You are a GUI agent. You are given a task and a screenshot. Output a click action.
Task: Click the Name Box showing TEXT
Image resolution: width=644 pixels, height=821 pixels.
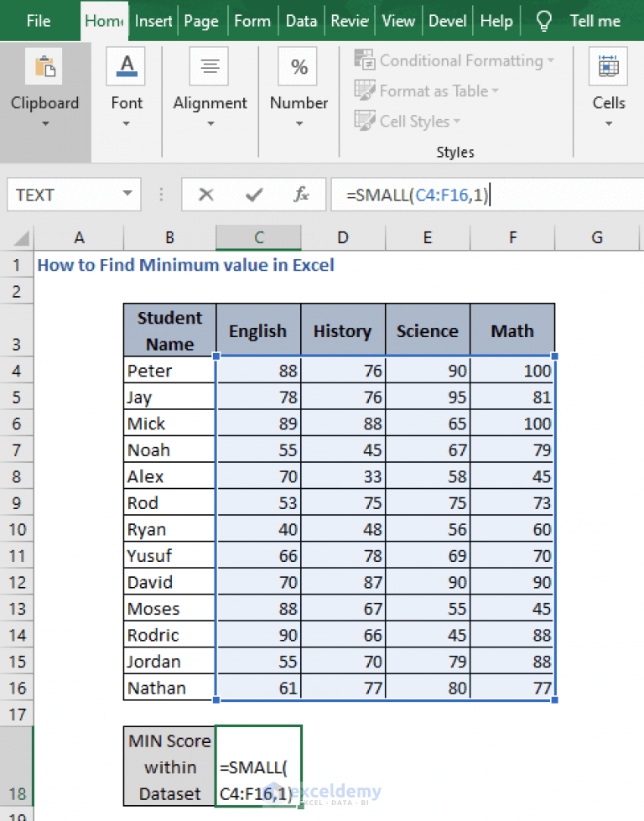coord(65,195)
